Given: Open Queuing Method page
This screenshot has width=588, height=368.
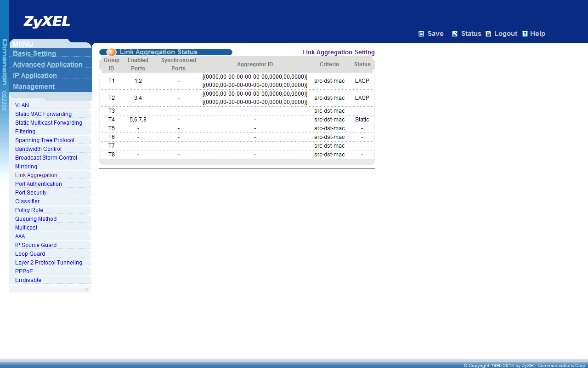Looking at the screenshot, I should [36, 219].
